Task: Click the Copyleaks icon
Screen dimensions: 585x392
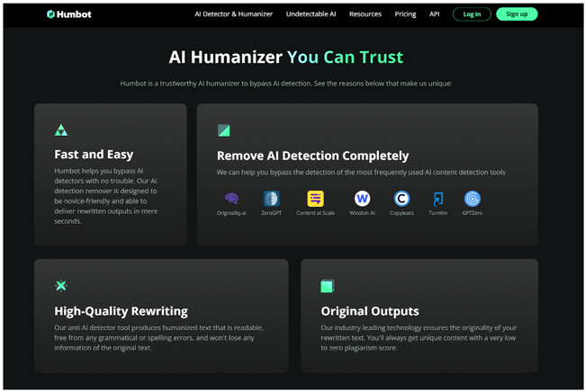Action: [x=401, y=198]
